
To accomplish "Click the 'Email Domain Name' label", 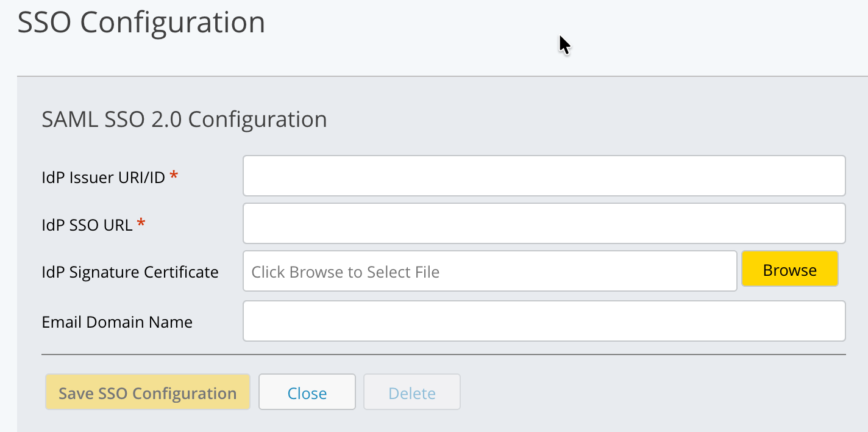I will click(x=117, y=322).
